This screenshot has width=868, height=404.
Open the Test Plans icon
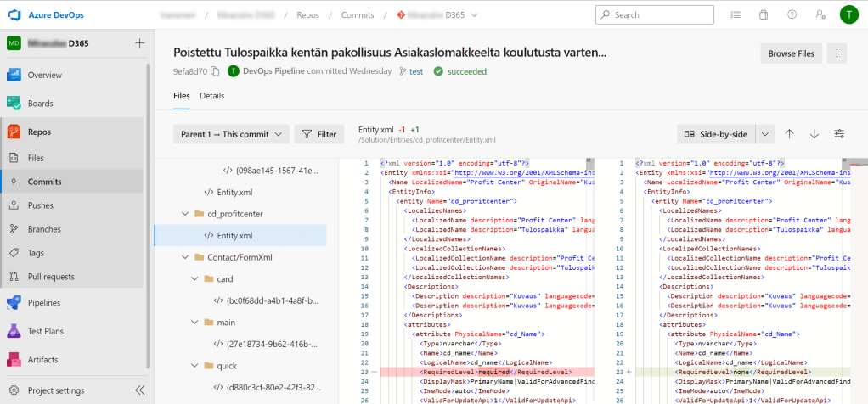point(14,331)
